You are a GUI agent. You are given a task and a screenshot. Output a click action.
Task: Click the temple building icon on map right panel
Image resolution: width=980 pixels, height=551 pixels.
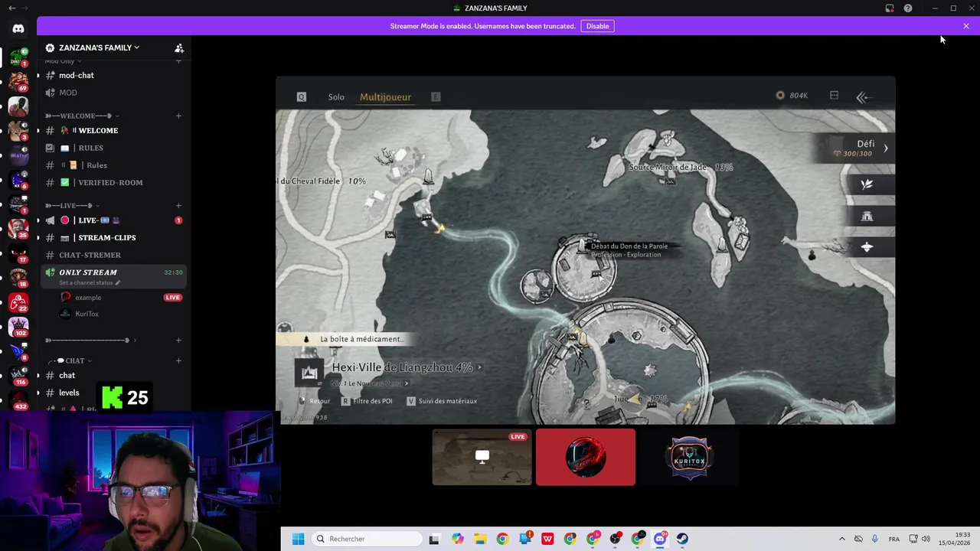867,217
